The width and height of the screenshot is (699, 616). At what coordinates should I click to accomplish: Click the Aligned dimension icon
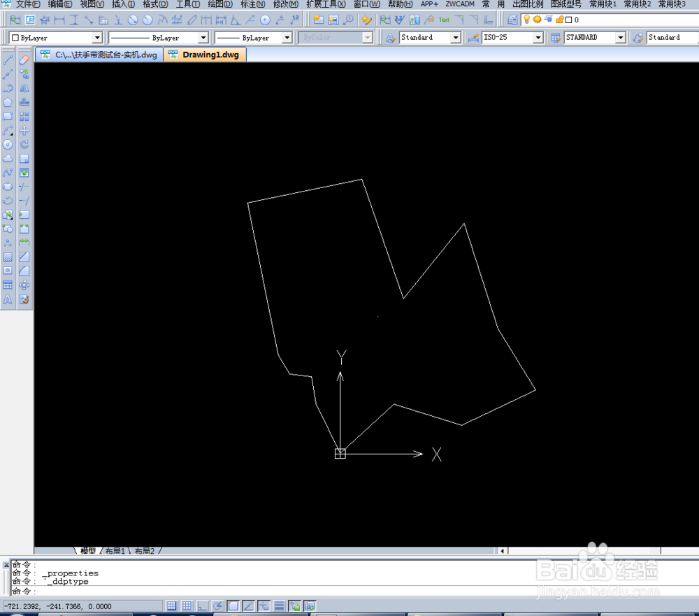coord(88,20)
